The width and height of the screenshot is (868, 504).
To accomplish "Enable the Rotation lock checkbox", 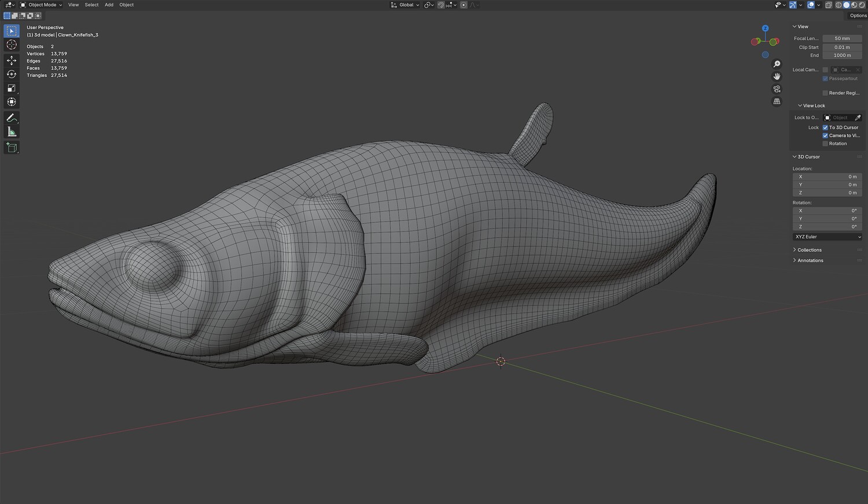I will [x=825, y=144].
